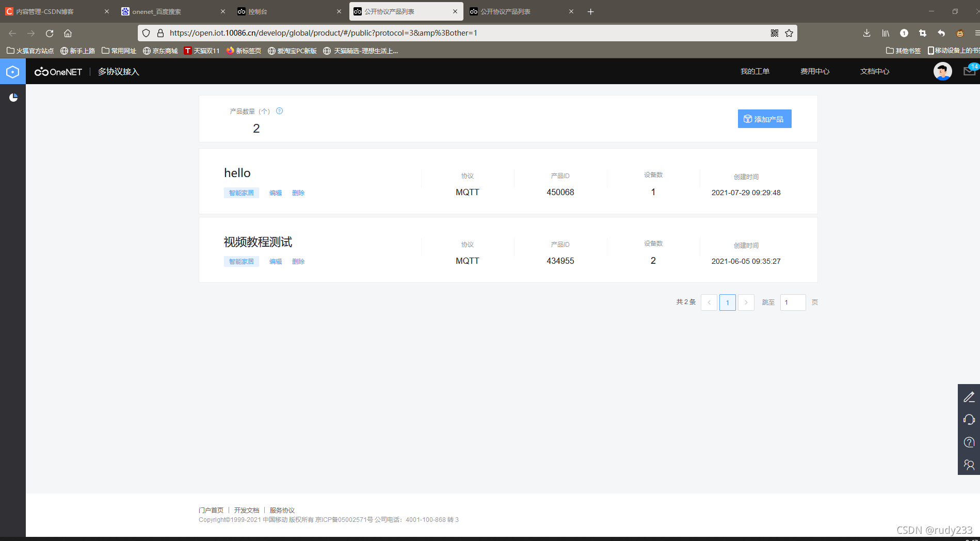
Task: Open 天猫双11 bookmark
Action: pyautogui.click(x=202, y=51)
